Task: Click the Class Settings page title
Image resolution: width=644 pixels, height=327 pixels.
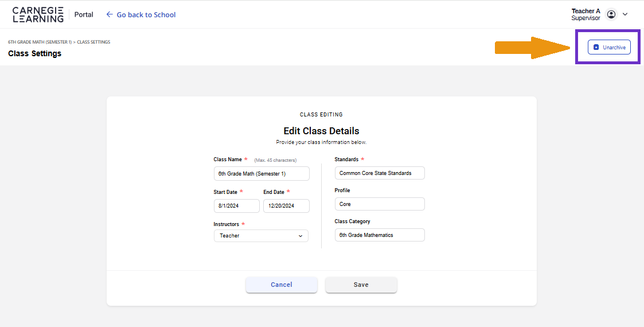Action: pos(34,53)
